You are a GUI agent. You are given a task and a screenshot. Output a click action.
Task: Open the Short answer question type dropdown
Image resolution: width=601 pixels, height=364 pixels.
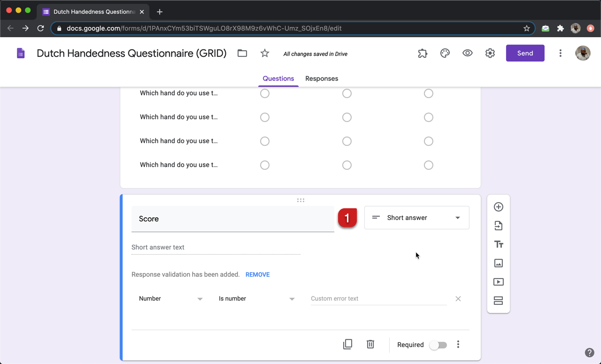pyautogui.click(x=416, y=218)
